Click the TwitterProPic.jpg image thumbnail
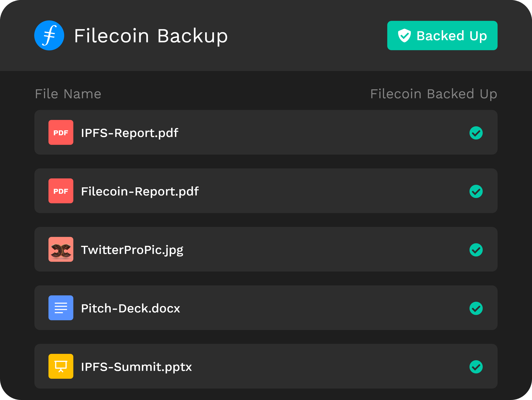The width and height of the screenshot is (532, 400). pyautogui.click(x=61, y=250)
